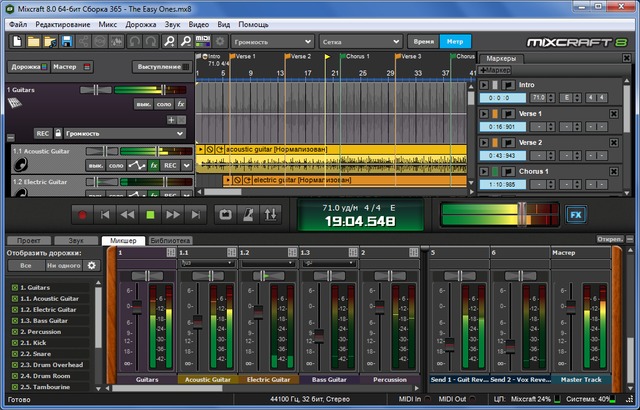This screenshot has height=410, width=640.
Task: Click the Ни одного button in mixer
Action: (x=63, y=266)
